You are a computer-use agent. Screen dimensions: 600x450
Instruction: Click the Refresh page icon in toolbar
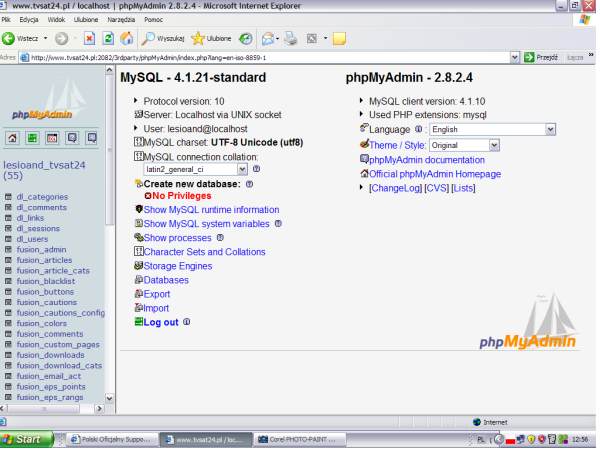coord(108,38)
